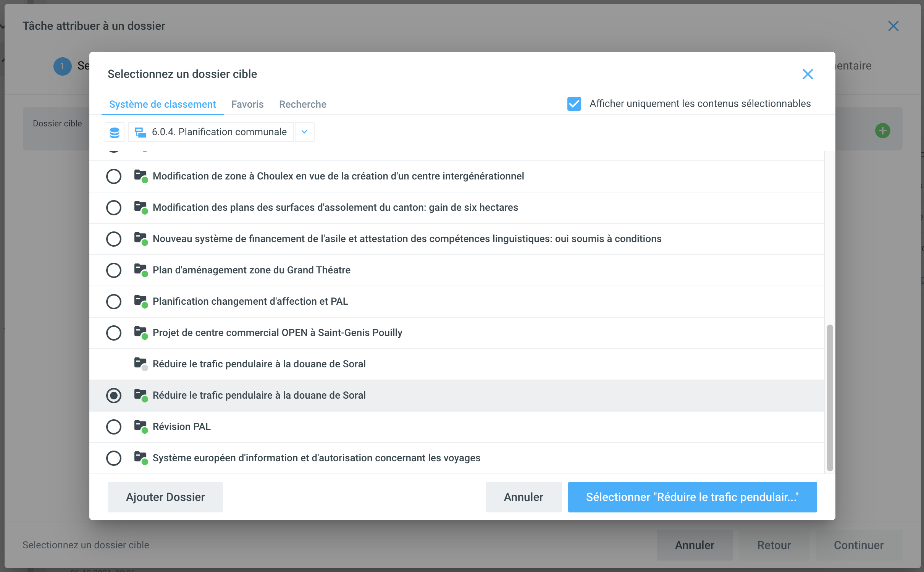Open the 6.0.4. Planification communale breadcrumb
The width and height of the screenshot is (924, 572).
219,132
